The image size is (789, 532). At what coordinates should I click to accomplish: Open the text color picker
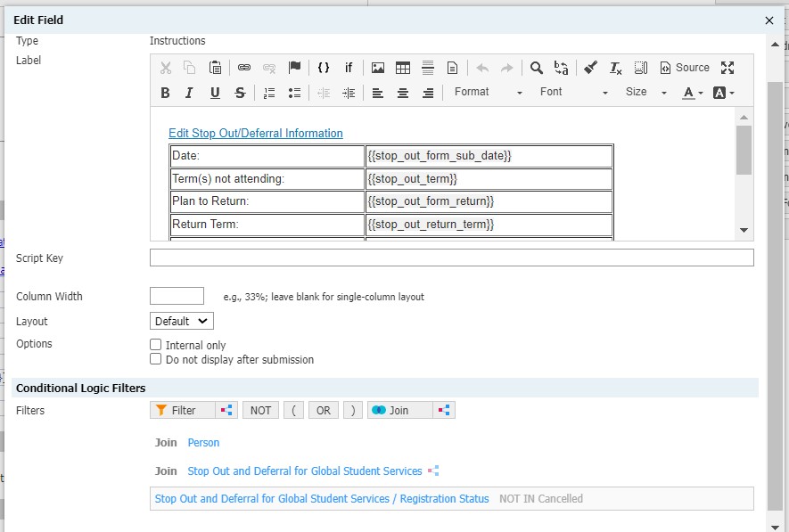tap(693, 93)
